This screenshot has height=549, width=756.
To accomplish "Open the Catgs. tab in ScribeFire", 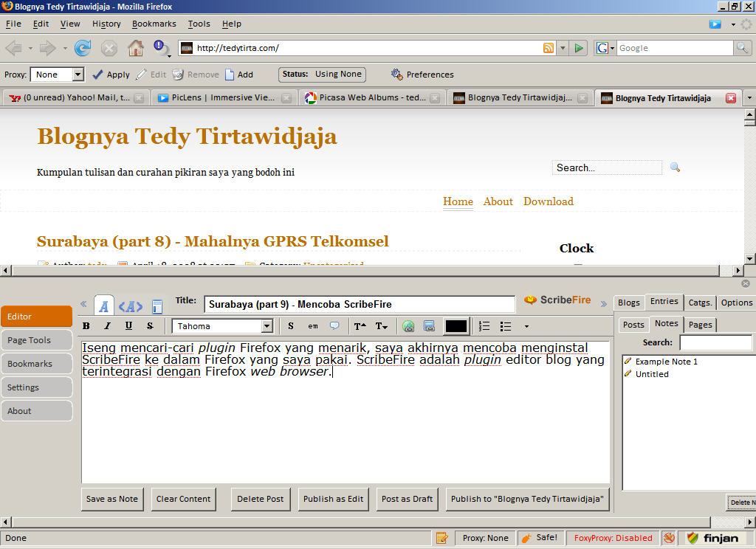I will [x=700, y=303].
